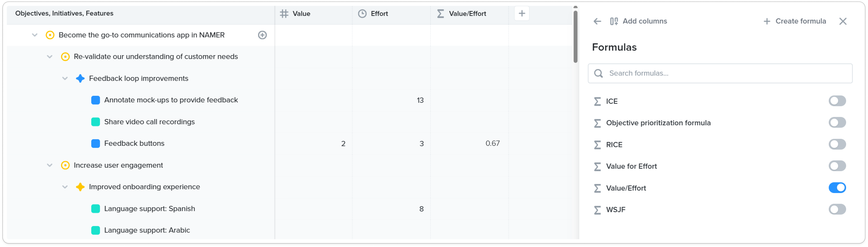This screenshot has height=247, width=868.
Task: Click the sigma icon next to RICE
Action: tap(597, 145)
